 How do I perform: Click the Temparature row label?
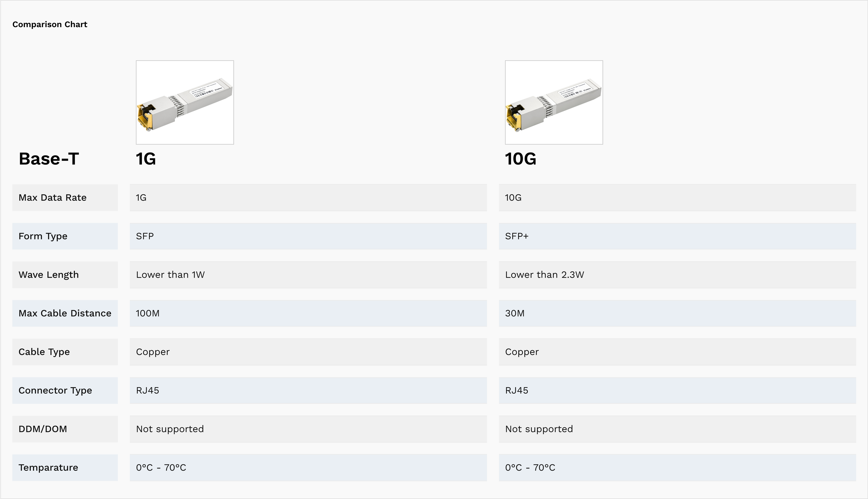click(x=48, y=468)
